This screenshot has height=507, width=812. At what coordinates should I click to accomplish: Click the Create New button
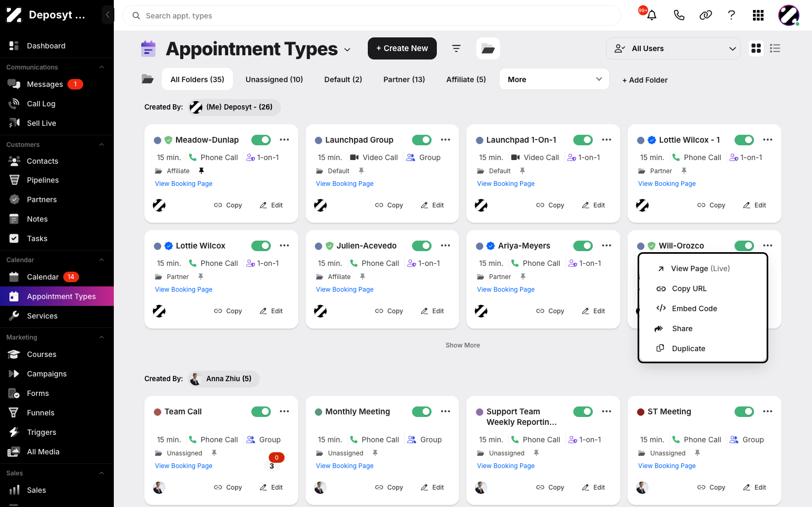(x=402, y=48)
